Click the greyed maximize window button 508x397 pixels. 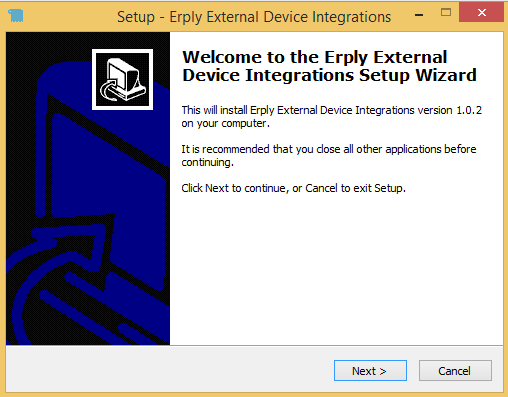(446, 13)
